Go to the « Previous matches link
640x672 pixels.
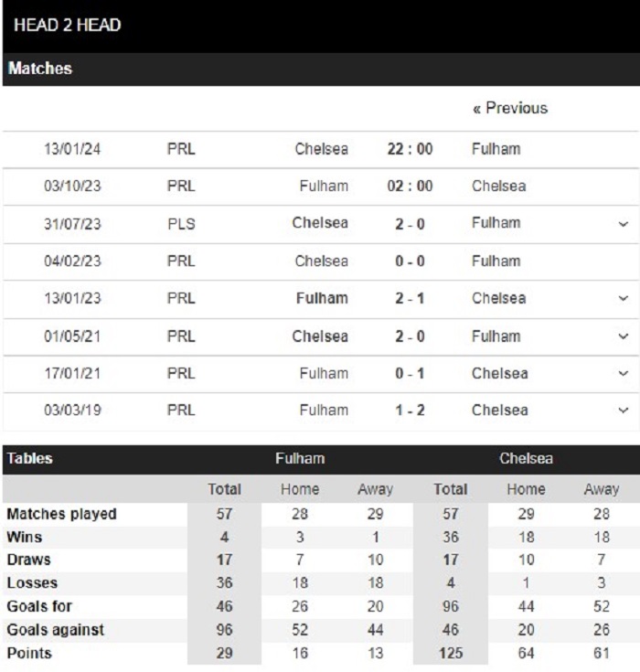coord(509,108)
